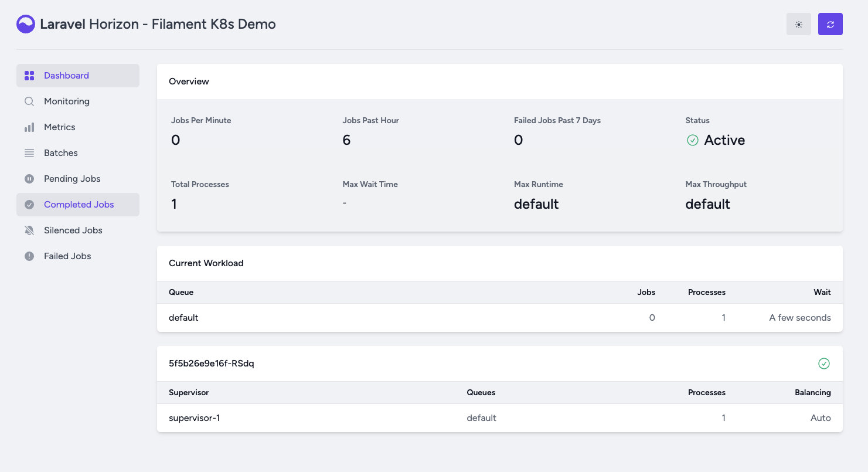The height and width of the screenshot is (472, 868).
Task: Click the Status label in Overview
Action: coord(697,120)
